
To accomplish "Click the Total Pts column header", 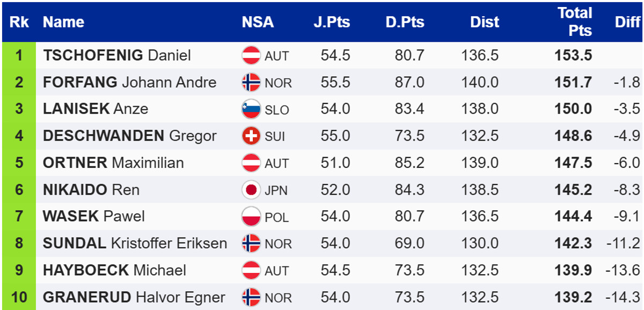I will pos(574,21).
